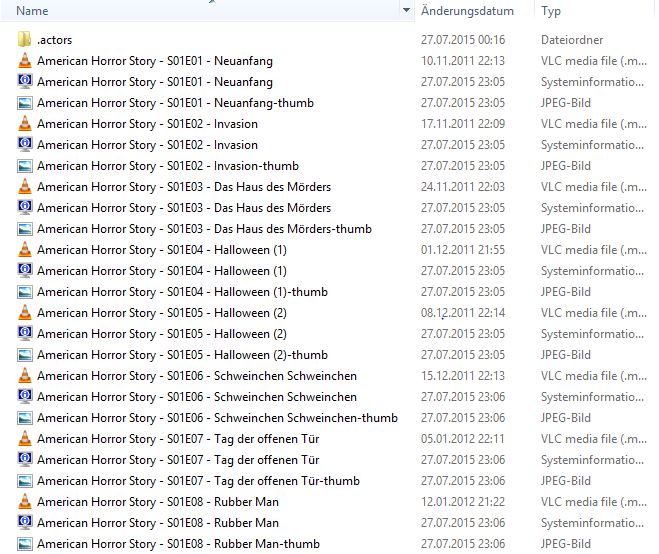Select VLC file name S01E02 - Invasion
This screenshot has width=659, height=554.
point(147,124)
